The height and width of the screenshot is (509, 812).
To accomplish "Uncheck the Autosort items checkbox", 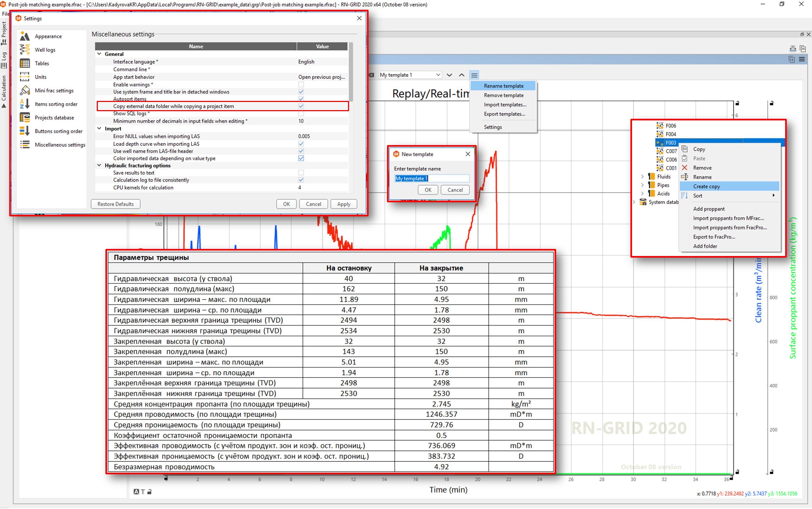I will [x=301, y=99].
